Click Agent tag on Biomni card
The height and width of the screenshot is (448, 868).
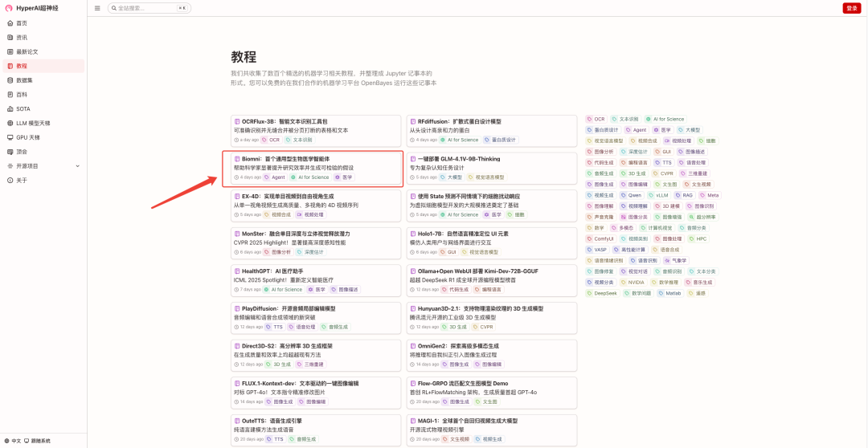[x=275, y=177]
